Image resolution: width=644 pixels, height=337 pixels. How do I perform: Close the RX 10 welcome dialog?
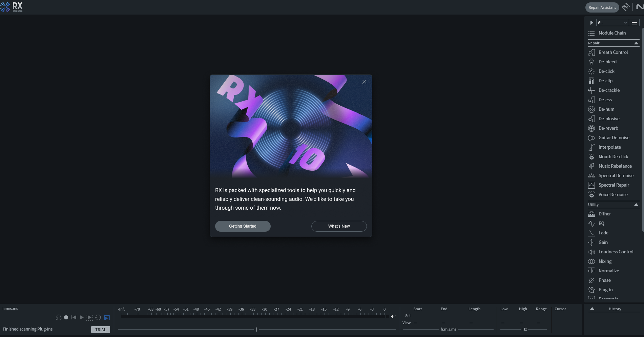pos(364,82)
